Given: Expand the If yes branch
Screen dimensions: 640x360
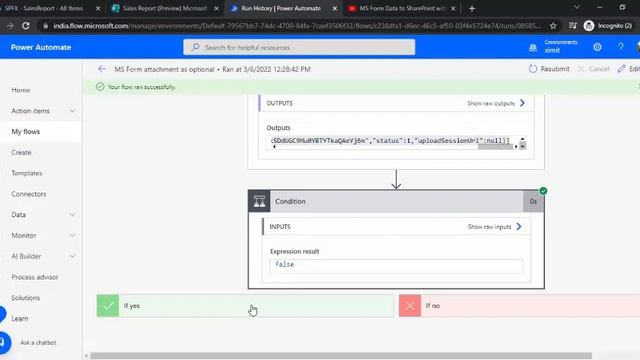Looking at the screenshot, I should (x=245, y=306).
